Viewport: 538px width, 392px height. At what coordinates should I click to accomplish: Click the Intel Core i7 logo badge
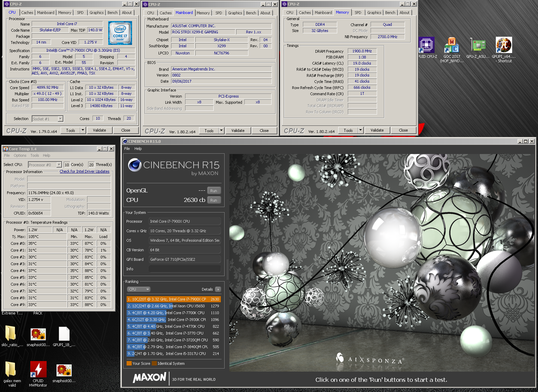[120, 33]
